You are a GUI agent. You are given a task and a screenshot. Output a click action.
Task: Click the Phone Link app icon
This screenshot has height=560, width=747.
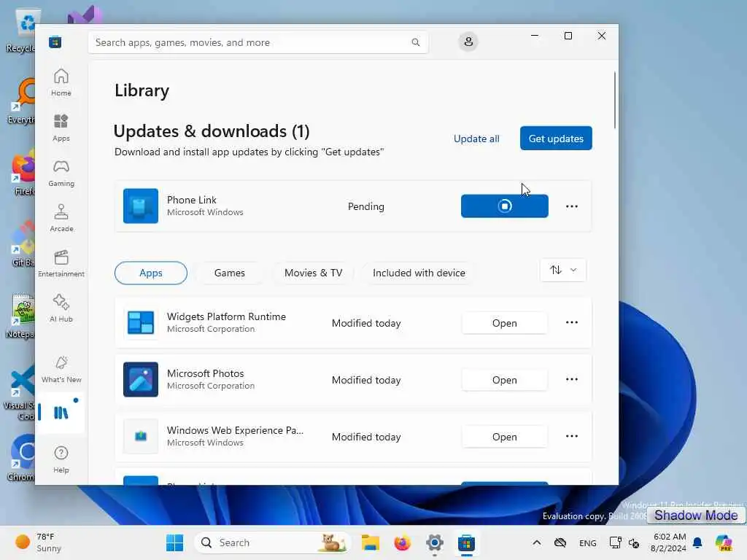(x=141, y=206)
